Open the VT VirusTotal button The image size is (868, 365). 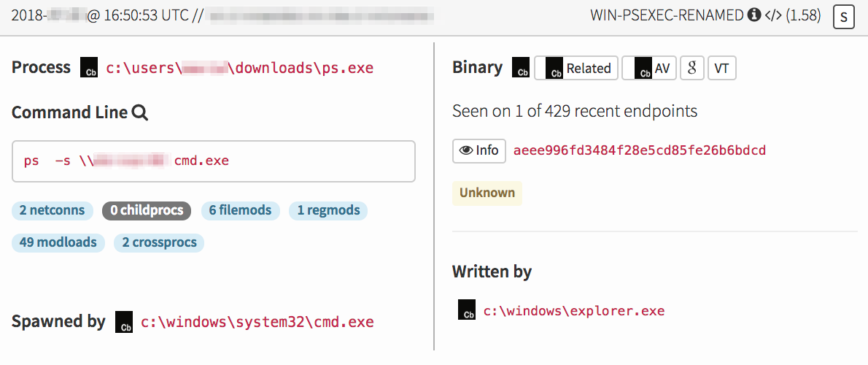[721, 68]
